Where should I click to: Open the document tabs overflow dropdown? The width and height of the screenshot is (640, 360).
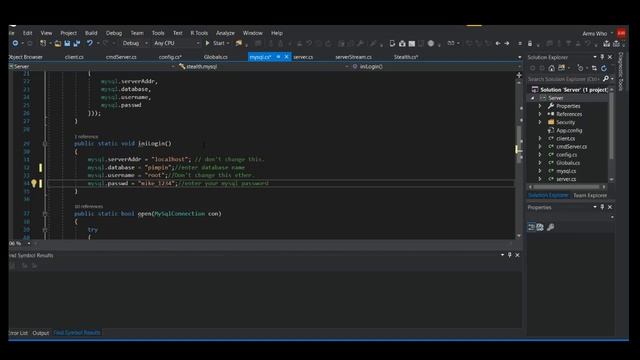520,58
